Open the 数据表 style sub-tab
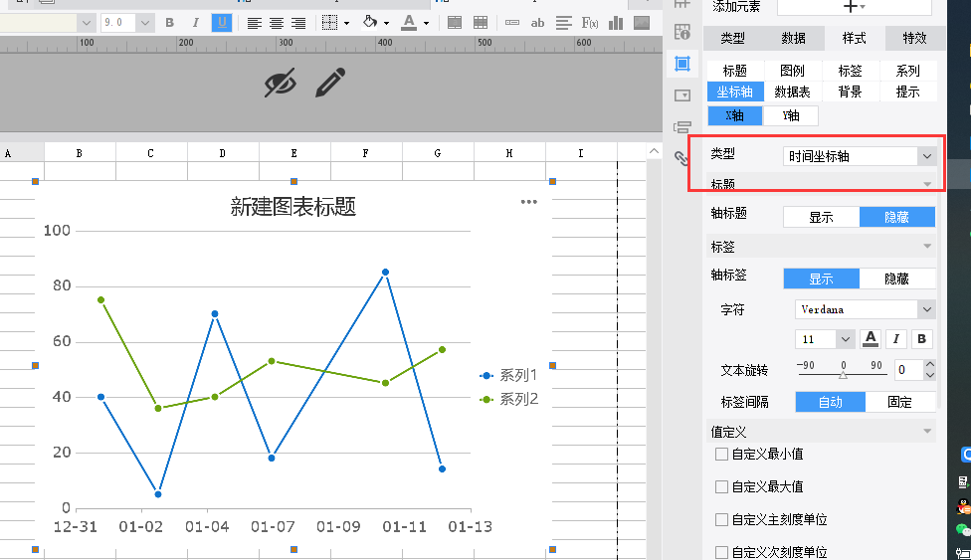971x560 pixels. pyautogui.click(x=793, y=92)
